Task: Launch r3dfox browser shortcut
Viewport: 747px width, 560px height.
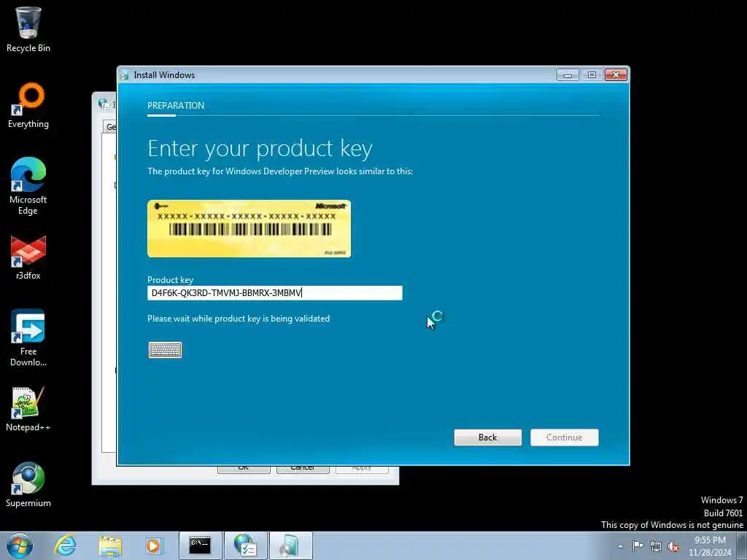Action: (28, 257)
